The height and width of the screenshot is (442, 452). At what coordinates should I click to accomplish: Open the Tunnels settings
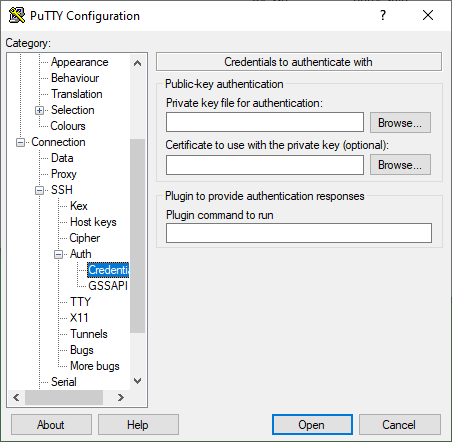89,334
